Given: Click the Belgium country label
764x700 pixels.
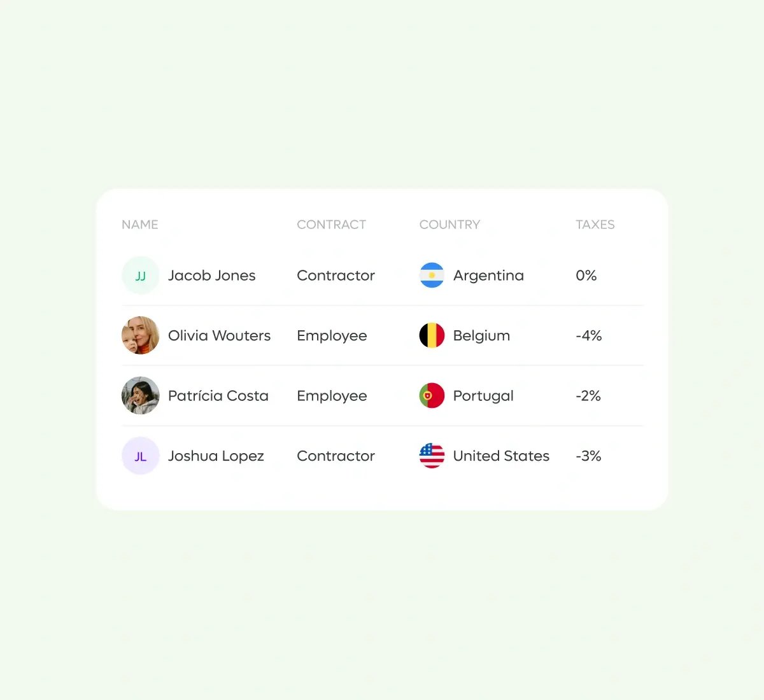Looking at the screenshot, I should (481, 335).
